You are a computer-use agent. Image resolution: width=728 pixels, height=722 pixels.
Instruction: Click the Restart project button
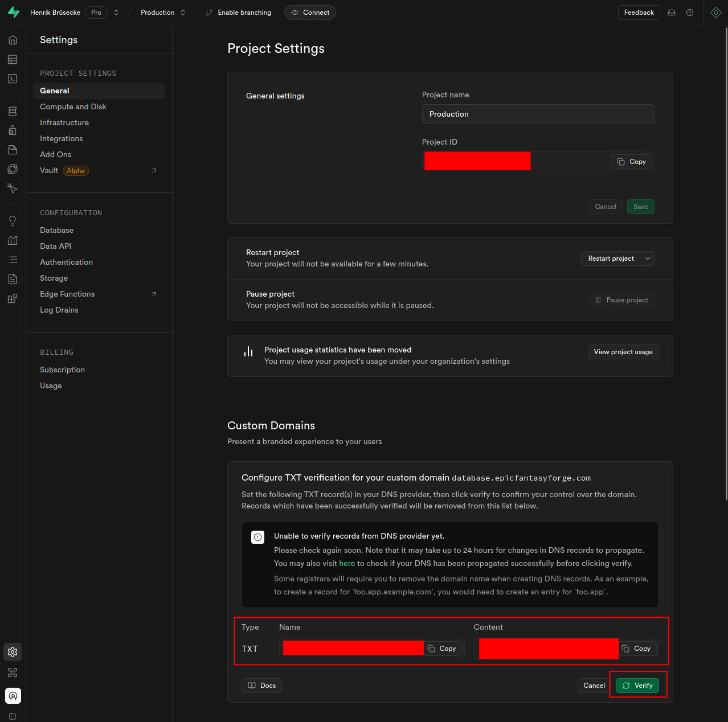[611, 259]
